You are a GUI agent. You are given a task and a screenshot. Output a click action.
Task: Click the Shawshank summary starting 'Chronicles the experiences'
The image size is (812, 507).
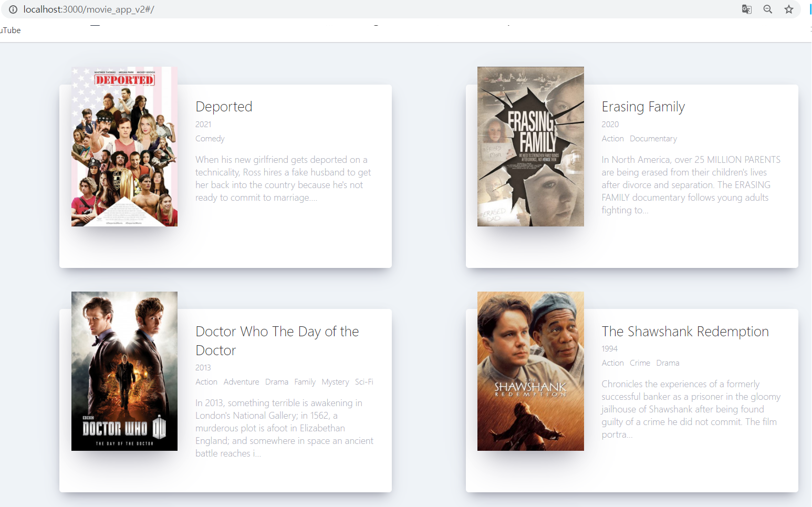coord(691,409)
